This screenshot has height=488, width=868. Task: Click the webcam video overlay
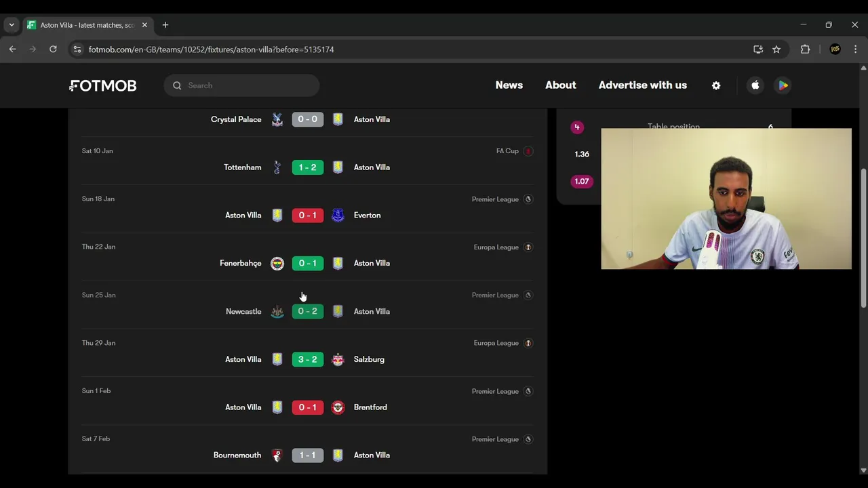[726, 199]
